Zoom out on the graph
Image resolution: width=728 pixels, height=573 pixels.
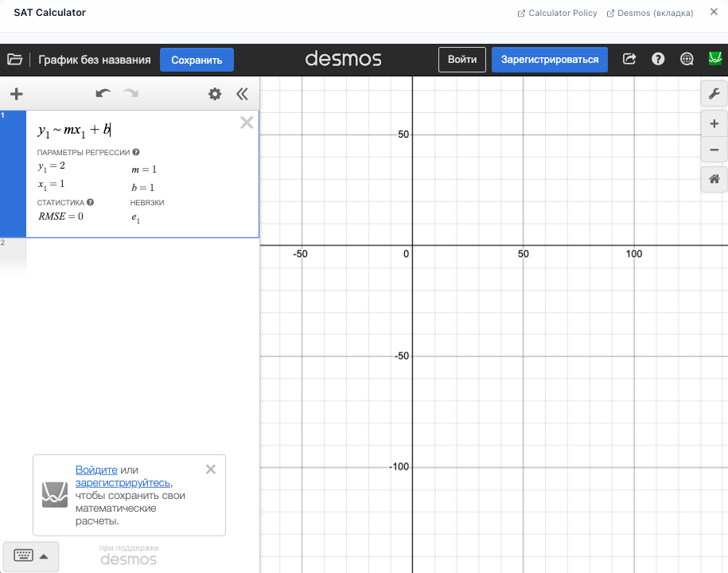coord(714,150)
